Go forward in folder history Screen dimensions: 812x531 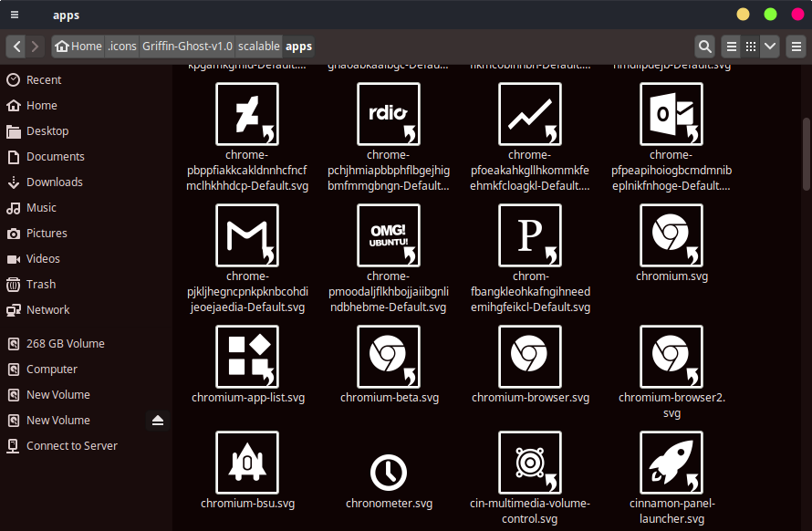[36, 47]
